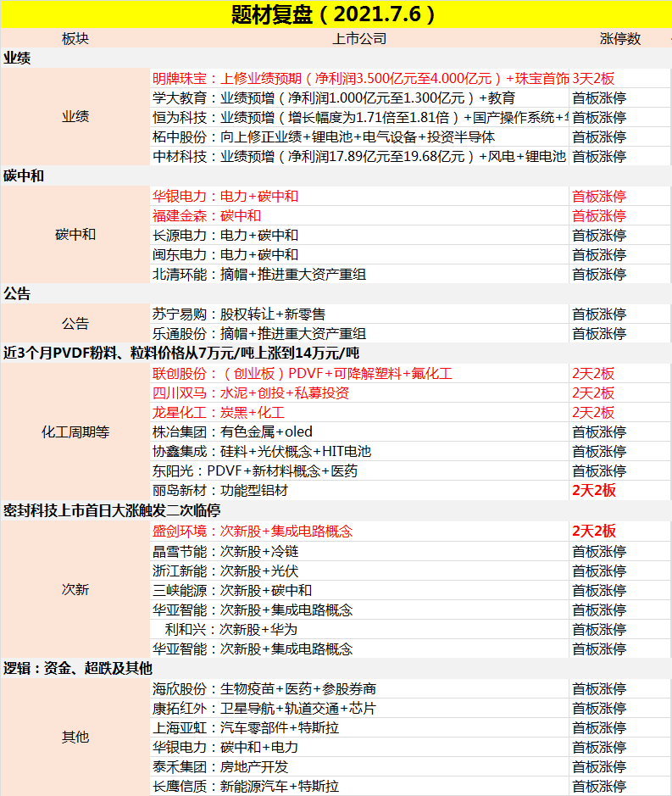Image resolution: width=672 pixels, height=796 pixels.
Task: Click the 盛剑环境 row cell
Action: (359, 532)
